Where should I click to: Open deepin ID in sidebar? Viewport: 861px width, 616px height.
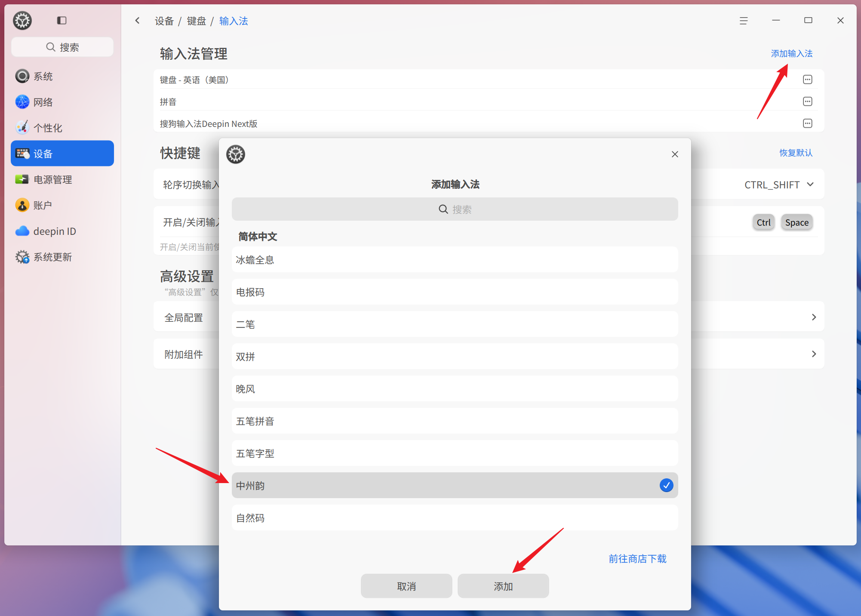click(62, 231)
